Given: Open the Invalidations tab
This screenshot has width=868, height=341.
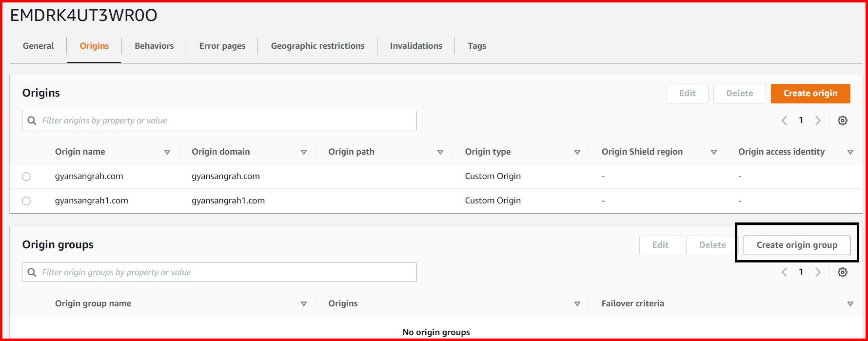Looking at the screenshot, I should (x=416, y=46).
